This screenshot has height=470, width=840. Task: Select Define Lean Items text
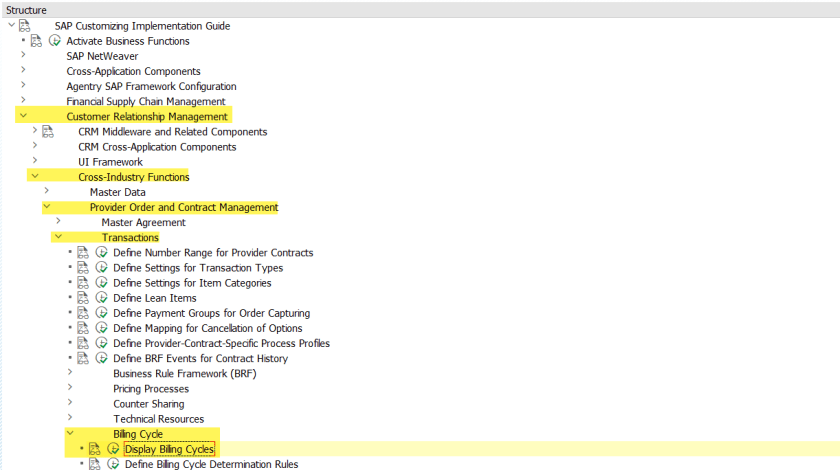click(154, 298)
